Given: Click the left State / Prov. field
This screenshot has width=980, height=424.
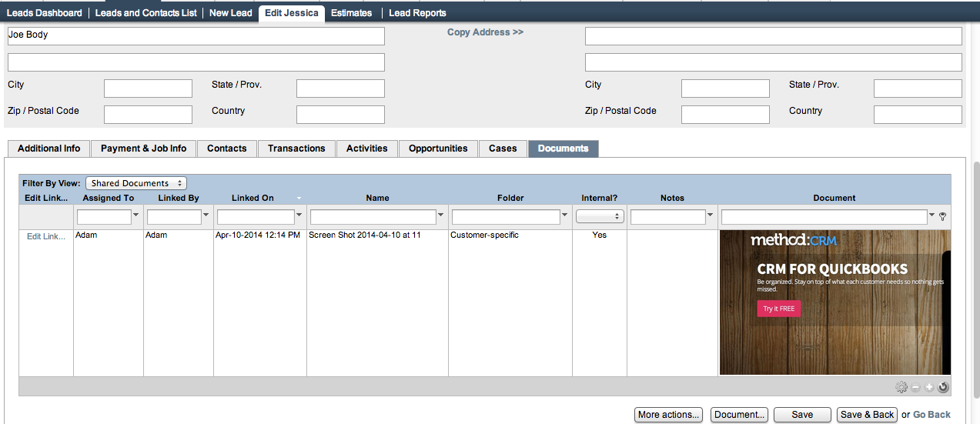Looking at the screenshot, I should tap(340, 88).
